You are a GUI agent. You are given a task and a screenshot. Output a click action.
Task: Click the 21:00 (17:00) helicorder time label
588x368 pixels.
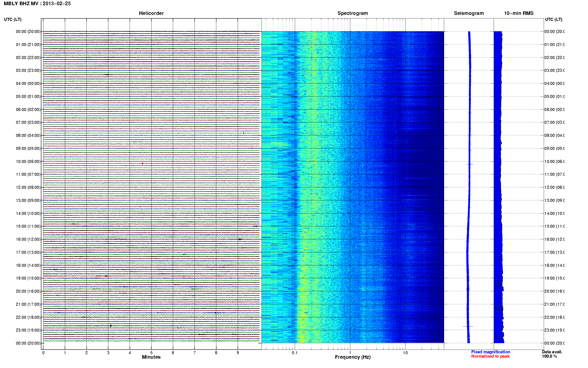(x=28, y=304)
